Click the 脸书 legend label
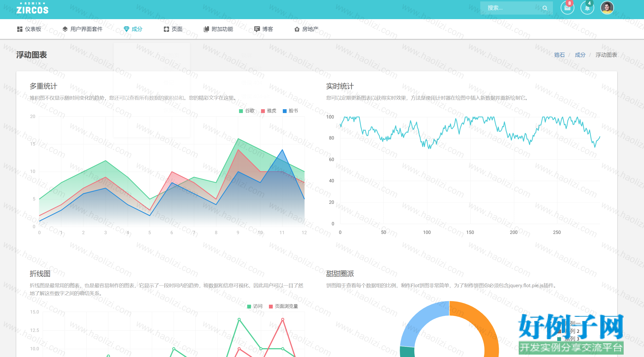Viewport: 644px width, 357px height. point(293,111)
